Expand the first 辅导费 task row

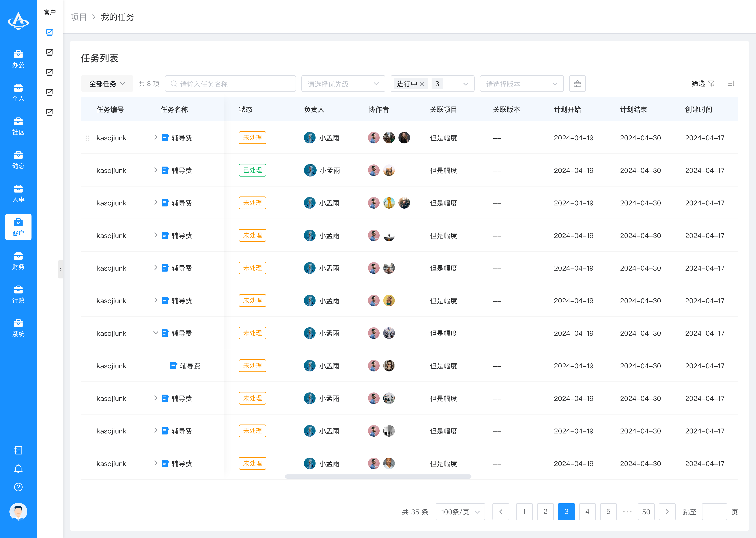click(156, 137)
